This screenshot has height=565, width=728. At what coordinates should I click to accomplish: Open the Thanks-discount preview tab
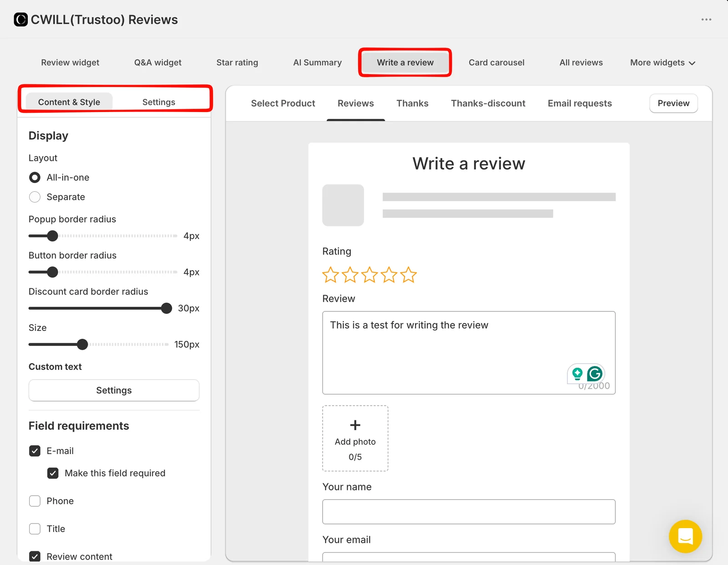(x=488, y=103)
